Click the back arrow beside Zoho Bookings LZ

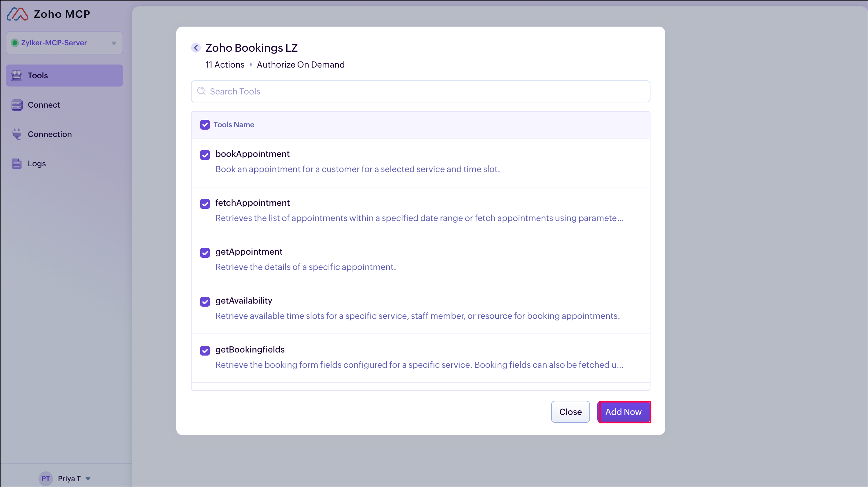196,48
